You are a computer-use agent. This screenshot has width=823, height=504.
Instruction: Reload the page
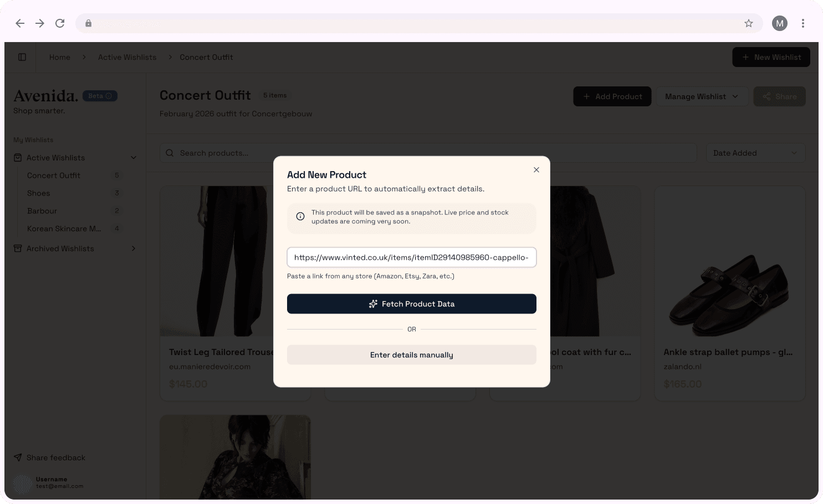[60, 23]
